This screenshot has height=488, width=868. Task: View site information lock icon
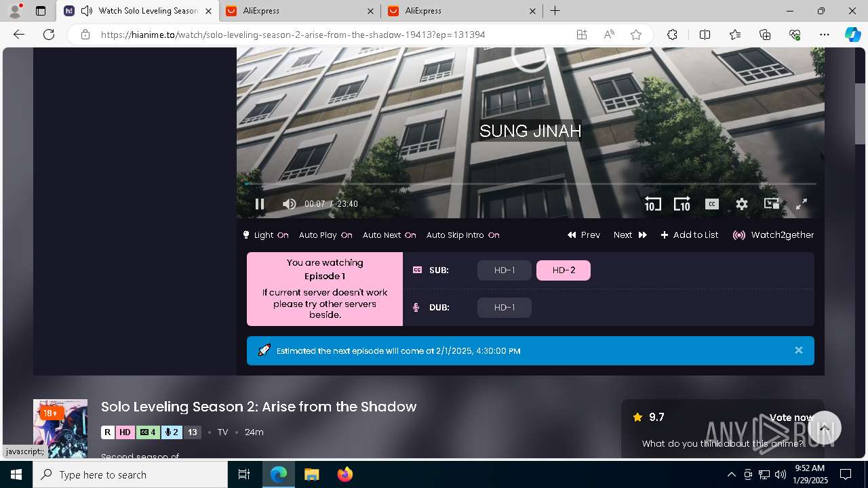coord(85,35)
